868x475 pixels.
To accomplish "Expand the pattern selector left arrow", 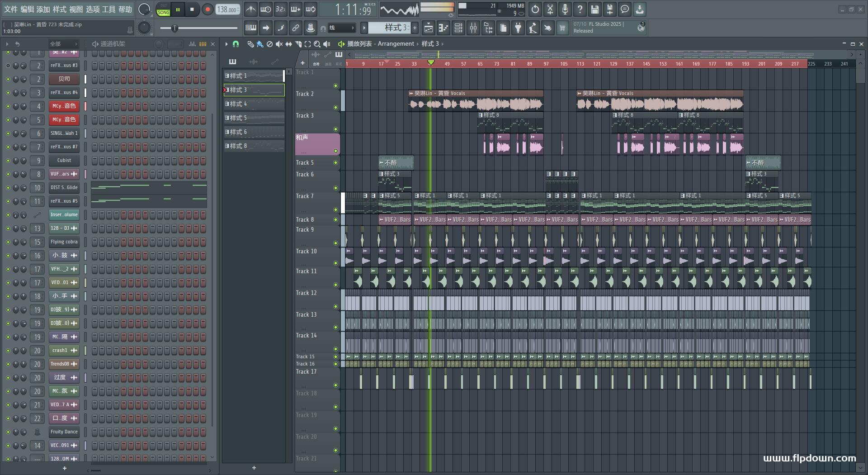I will pos(364,28).
